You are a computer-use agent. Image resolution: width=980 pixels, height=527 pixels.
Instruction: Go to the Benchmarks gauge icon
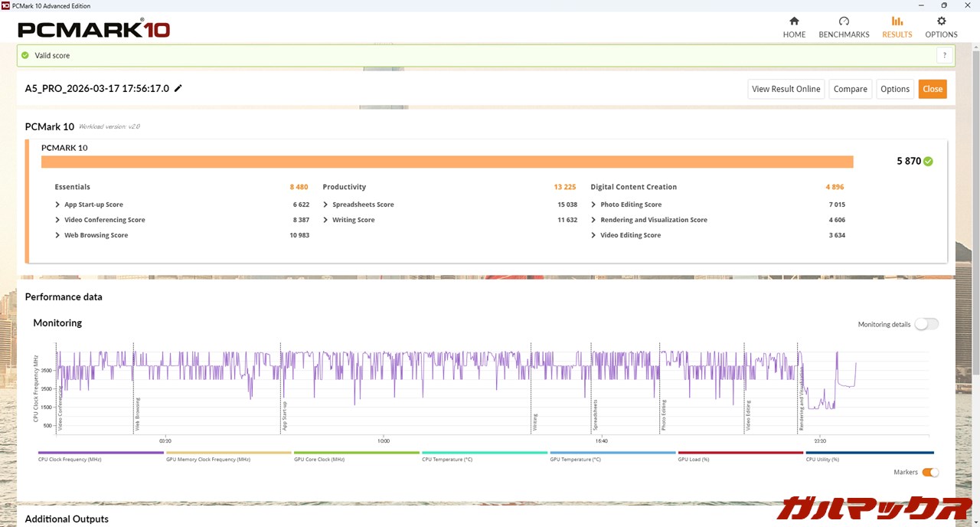844,21
